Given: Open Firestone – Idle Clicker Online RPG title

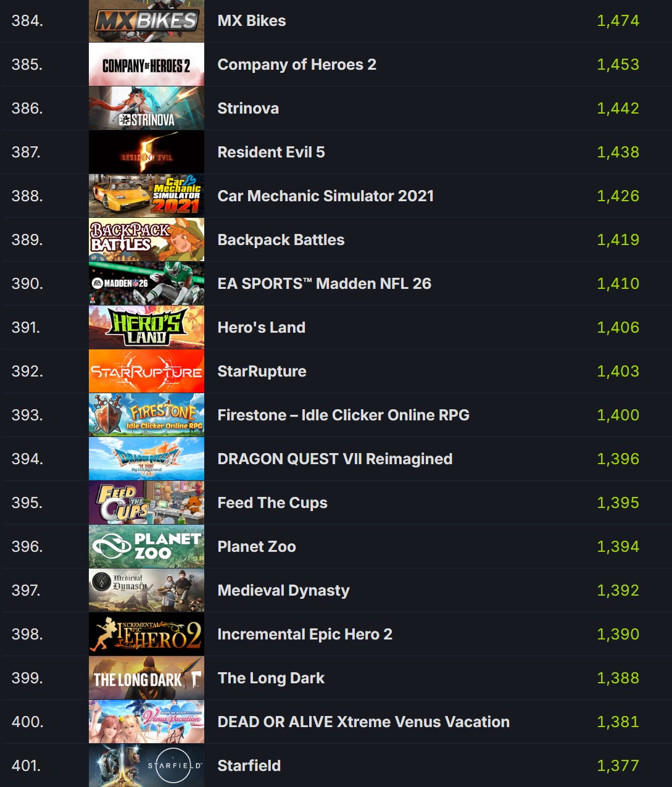Looking at the screenshot, I should pos(344,415).
